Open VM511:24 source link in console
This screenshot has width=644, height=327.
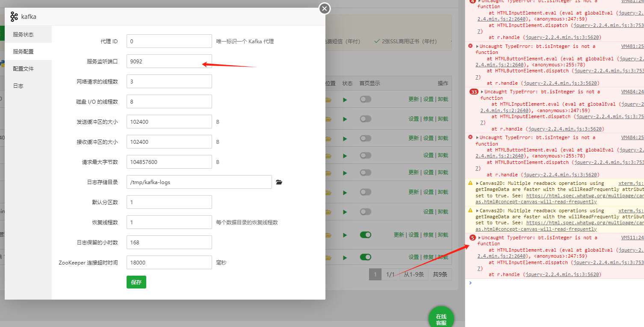coord(632,238)
